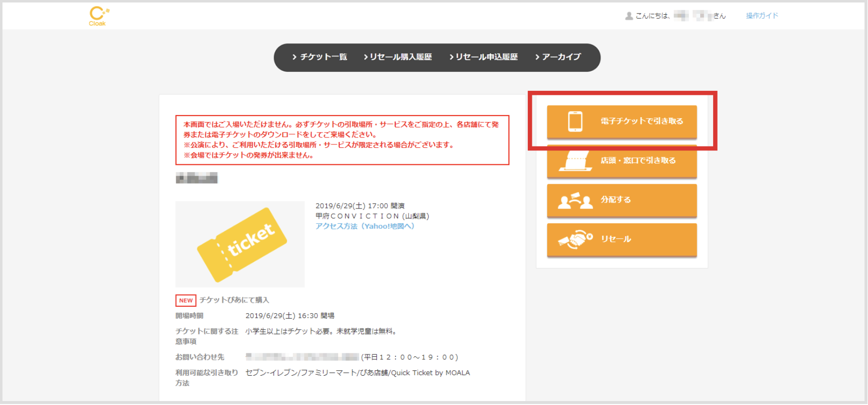Click the red-bordered admission warning notice

[x=342, y=140]
